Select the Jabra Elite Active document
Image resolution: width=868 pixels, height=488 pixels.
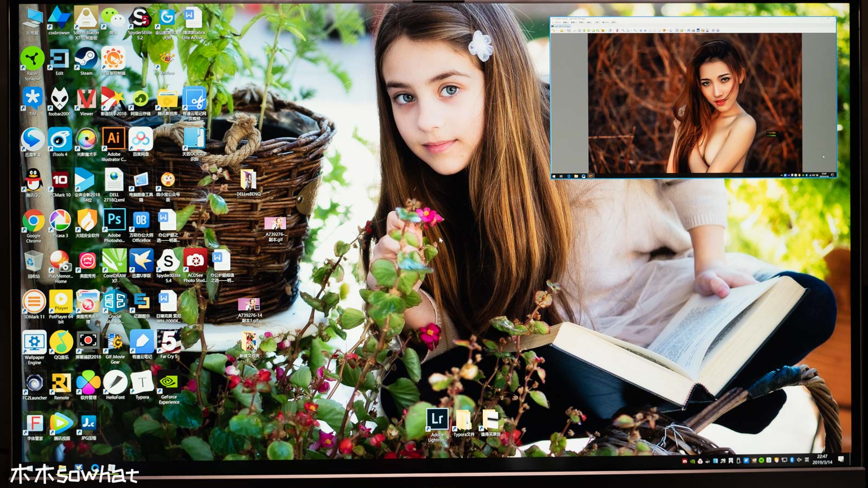point(193,23)
